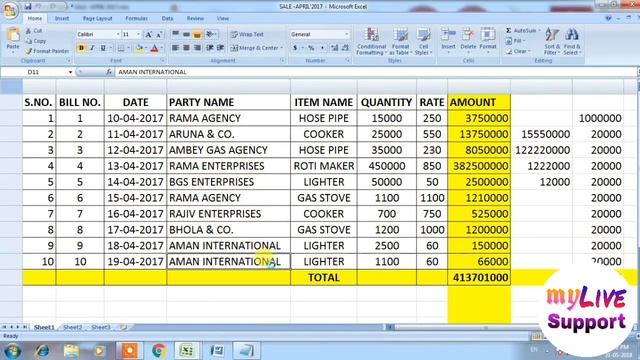Viewport: 640px width, 360px height.
Task: Toggle Bottom Align
Action: [x=197, y=34]
